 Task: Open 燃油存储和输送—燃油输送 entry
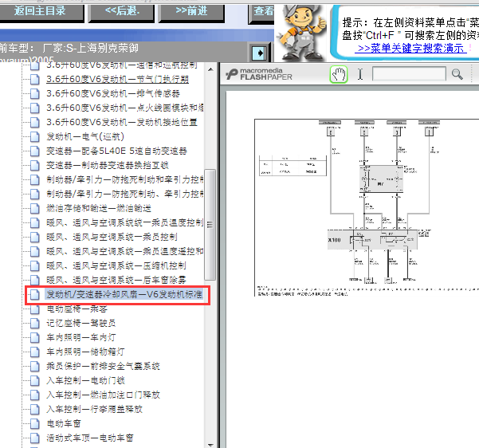99,208
